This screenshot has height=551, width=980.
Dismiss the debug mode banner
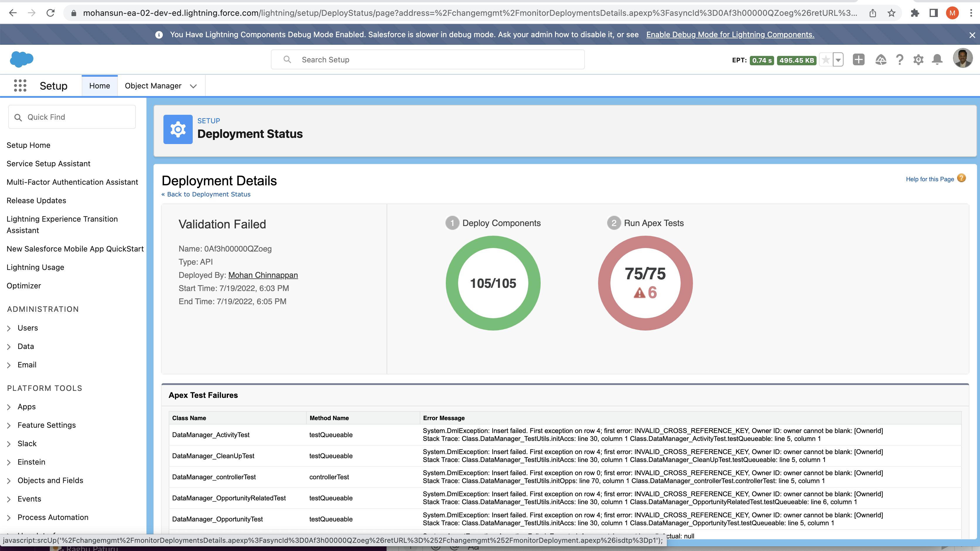click(972, 35)
